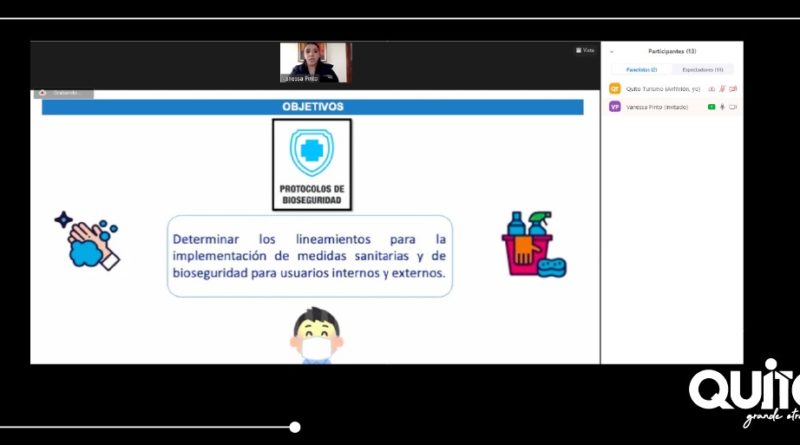Image resolution: width=800 pixels, height=445 pixels.
Task: Click the green screen-share icon beside Vanessa Pinto
Action: (x=711, y=106)
